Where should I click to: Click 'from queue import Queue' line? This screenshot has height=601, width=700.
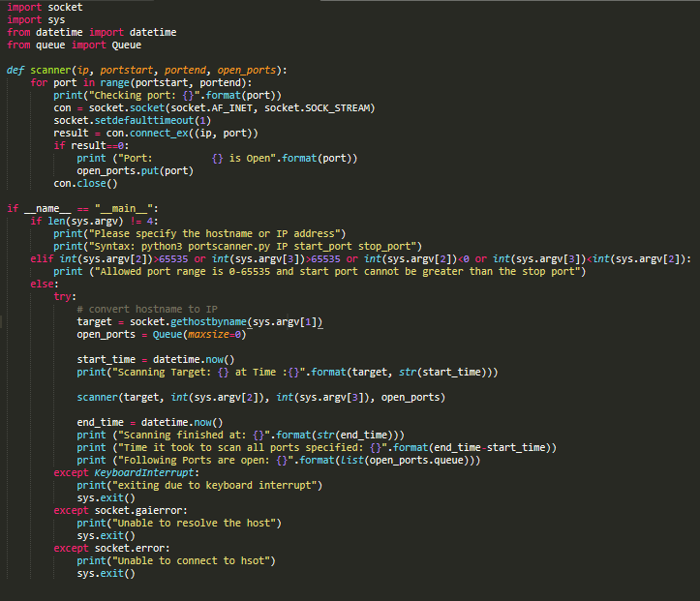pyautogui.click(x=75, y=45)
